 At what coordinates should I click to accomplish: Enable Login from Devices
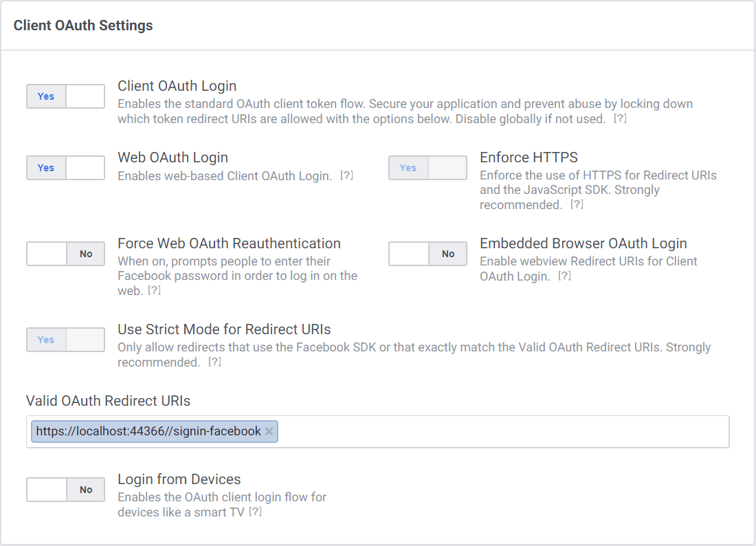(x=65, y=490)
